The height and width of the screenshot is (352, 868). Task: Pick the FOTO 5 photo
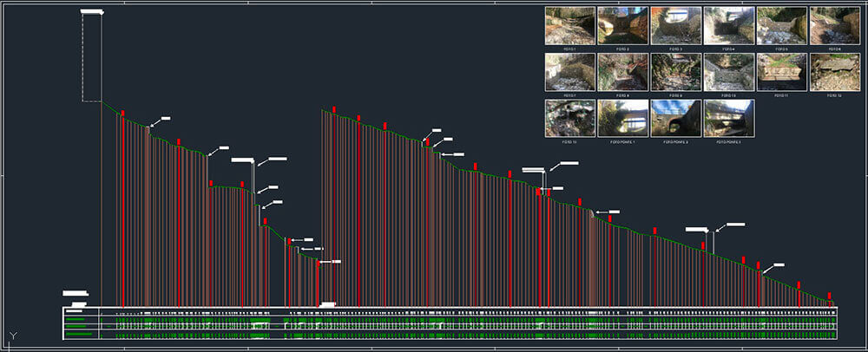click(x=781, y=26)
